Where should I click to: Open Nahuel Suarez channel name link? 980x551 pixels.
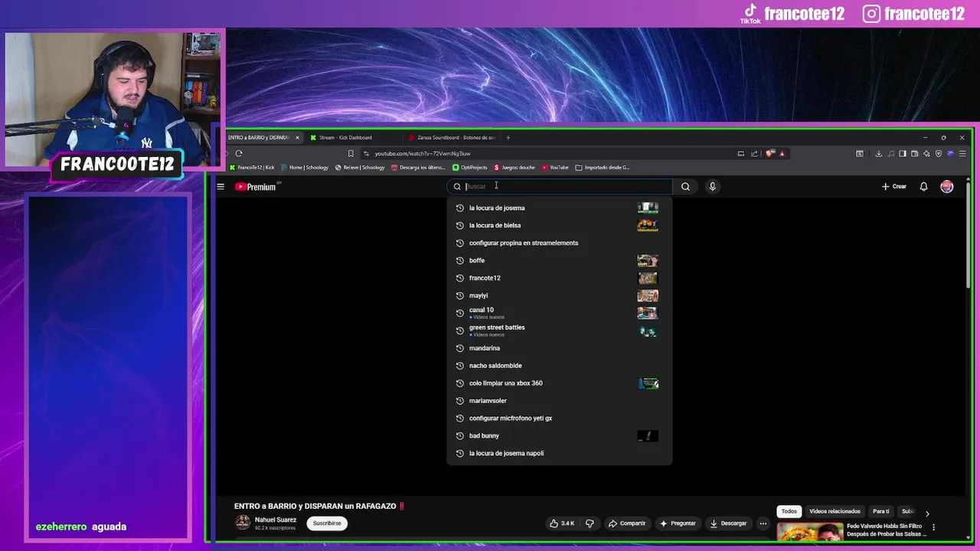pos(276,520)
